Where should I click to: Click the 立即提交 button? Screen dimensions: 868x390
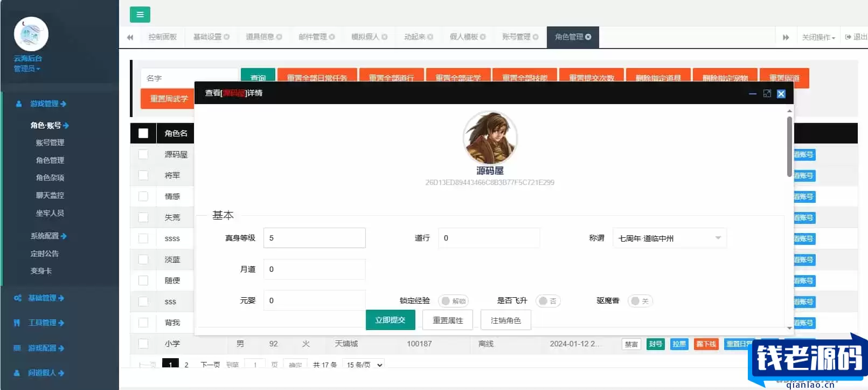coord(390,320)
